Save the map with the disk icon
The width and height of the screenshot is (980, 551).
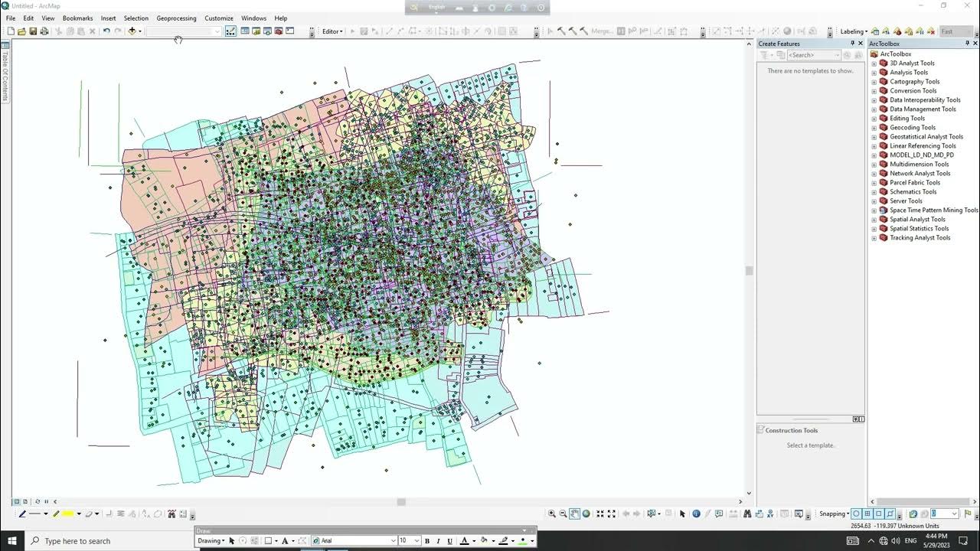[33, 31]
